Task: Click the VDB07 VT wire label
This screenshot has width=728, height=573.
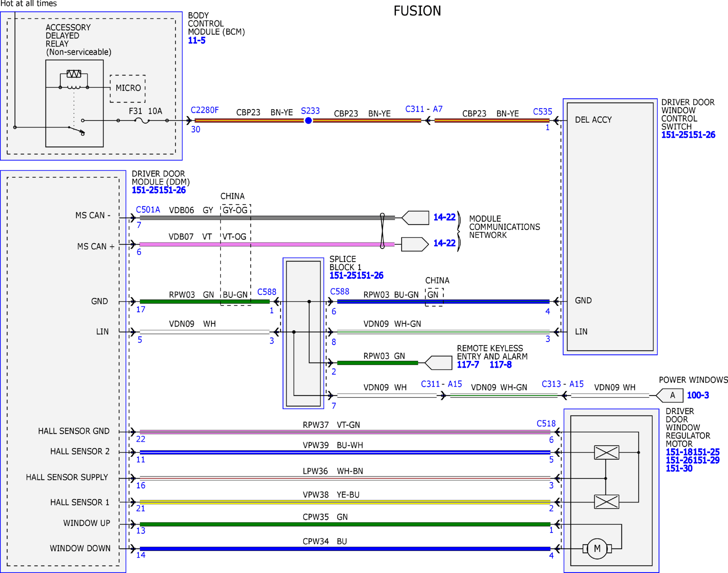Action: coord(190,237)
